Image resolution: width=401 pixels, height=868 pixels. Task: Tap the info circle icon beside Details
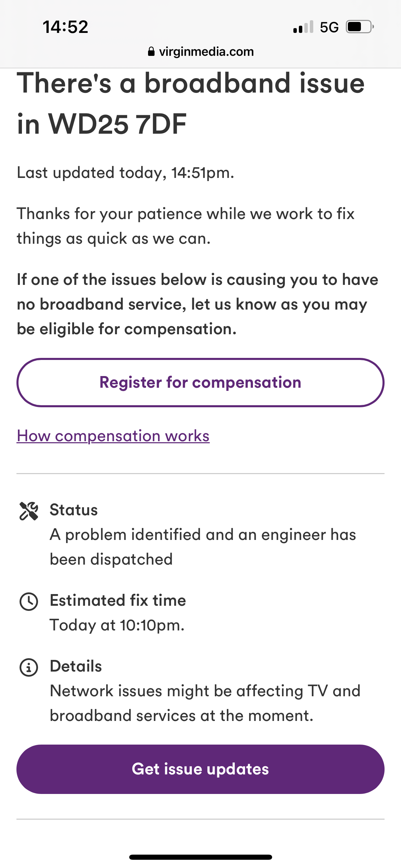coord(29,667)
